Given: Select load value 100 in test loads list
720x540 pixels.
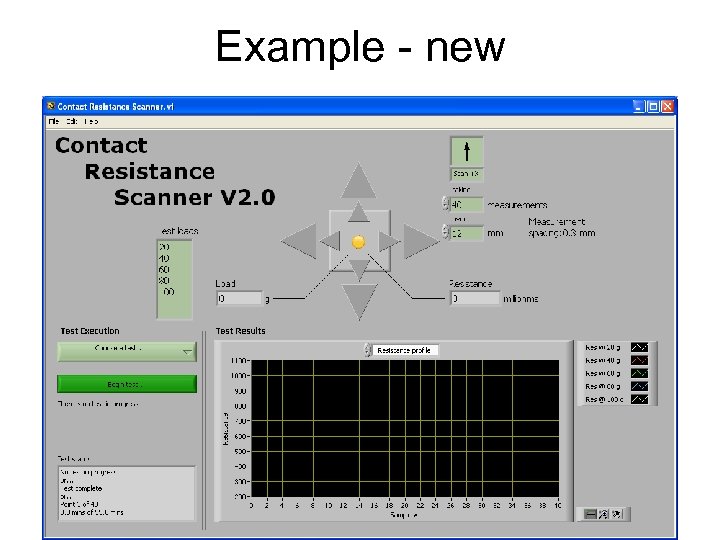Looking at the screenshot, I should pyautogui.click(x=169, y=292).
